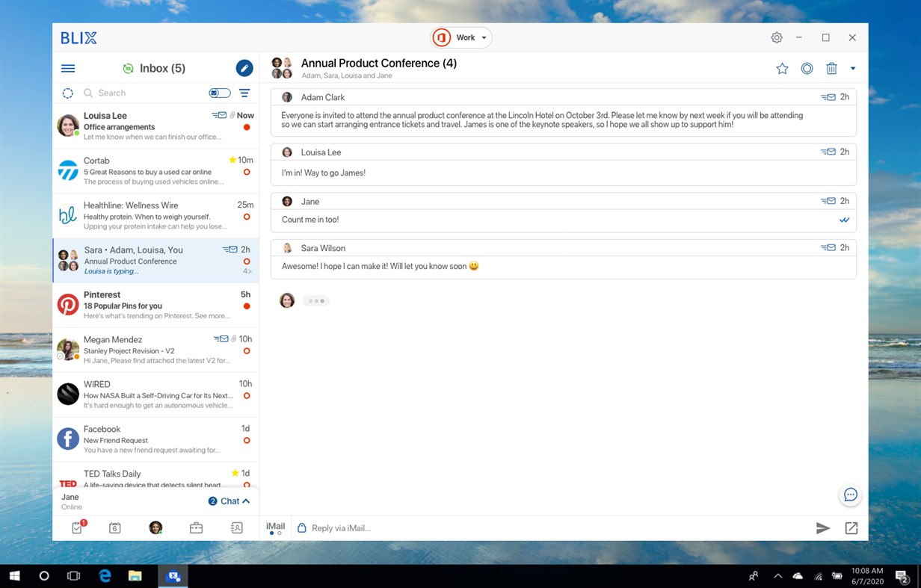Open the briefcase tab in bottom bar
The image size is (921, 588).
[x=196, y=528]
